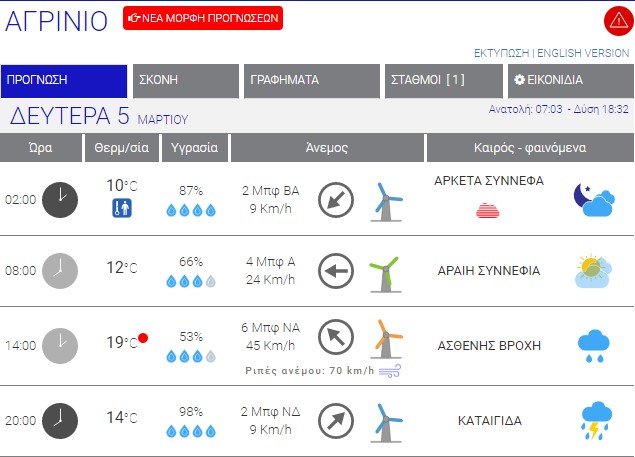Click the thunderstorm cloud icon at 20:00
The image size is (635, 457).
(x=595, y=421)
